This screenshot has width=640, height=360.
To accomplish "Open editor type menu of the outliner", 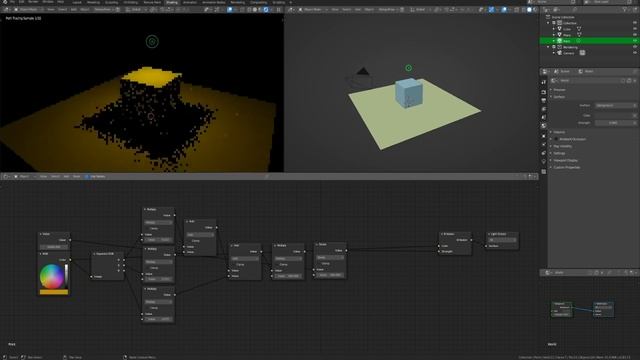I will pos(546,9).
